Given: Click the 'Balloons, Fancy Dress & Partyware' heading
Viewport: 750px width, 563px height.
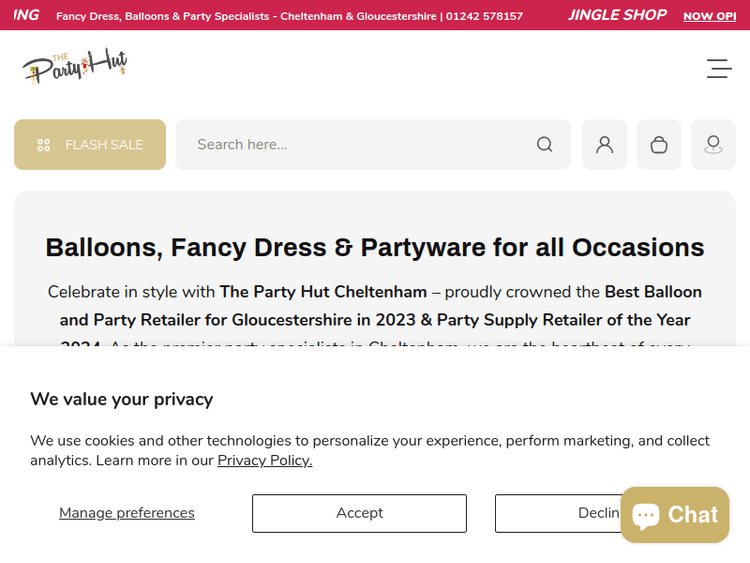Looking at the screenshot, I should (375, 247).
